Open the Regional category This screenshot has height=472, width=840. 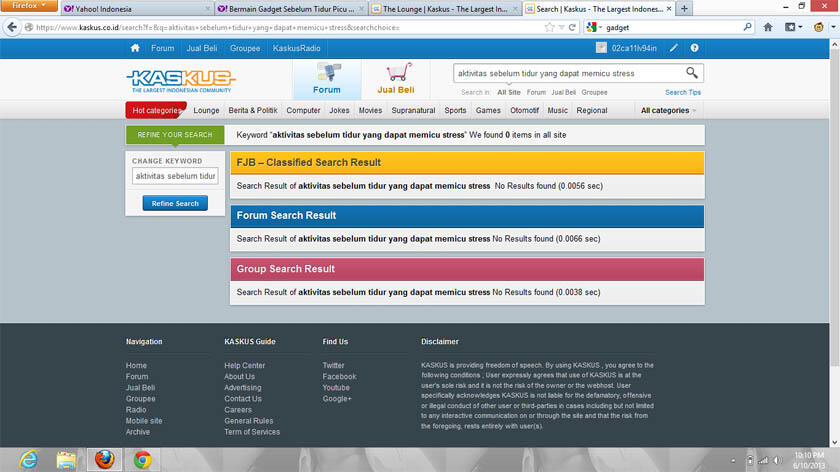(x=591, y=110)
